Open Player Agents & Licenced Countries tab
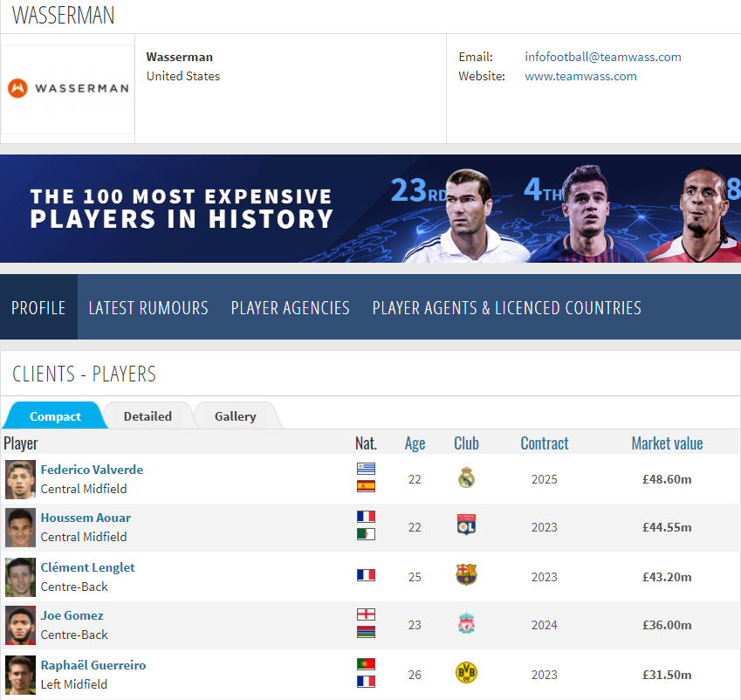 (x=506, y=307)
